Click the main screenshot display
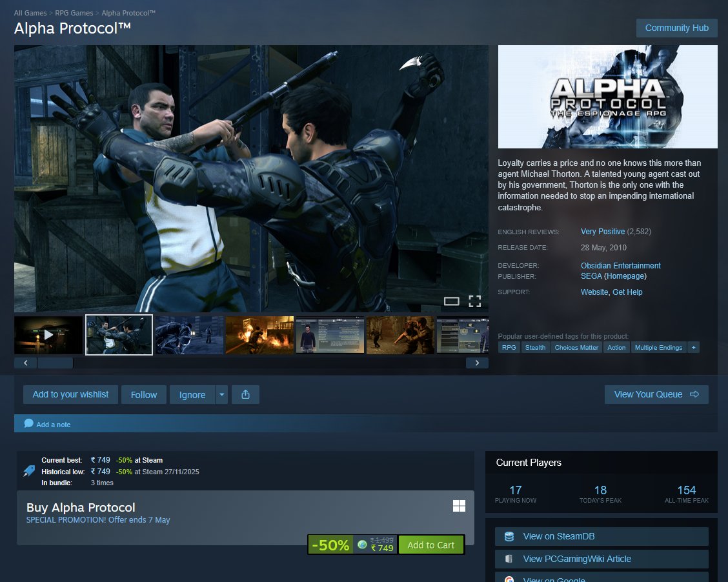Screen dimensions: 728x582 (251, 179)
